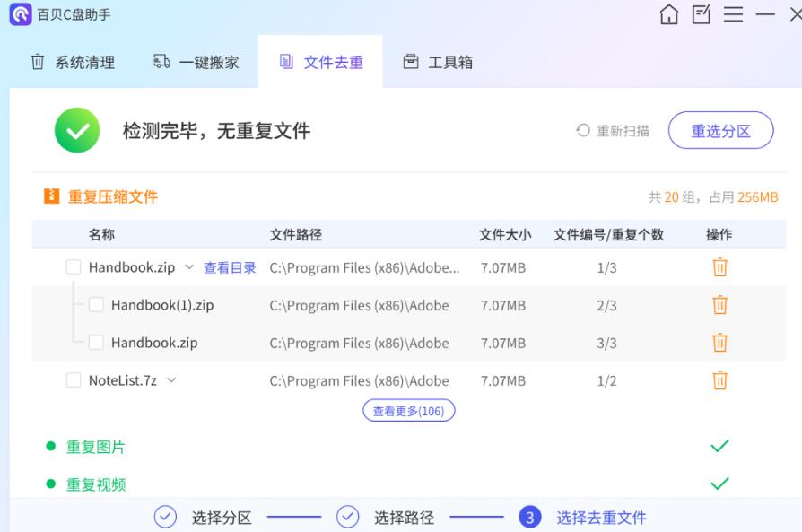Click the green check status icon
Viewport: 802px width, 532px height.
coord(77,130)
